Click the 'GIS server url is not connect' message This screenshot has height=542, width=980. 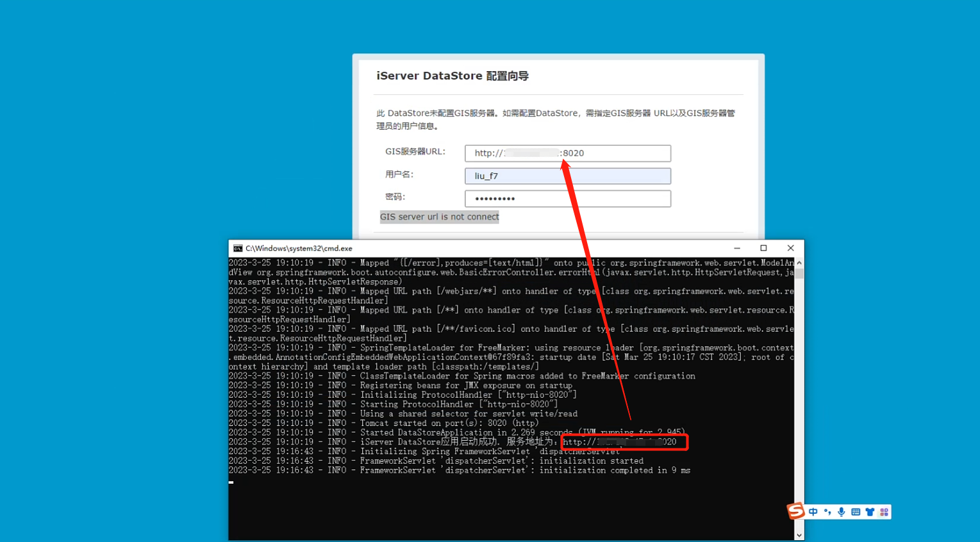point(439,217)
